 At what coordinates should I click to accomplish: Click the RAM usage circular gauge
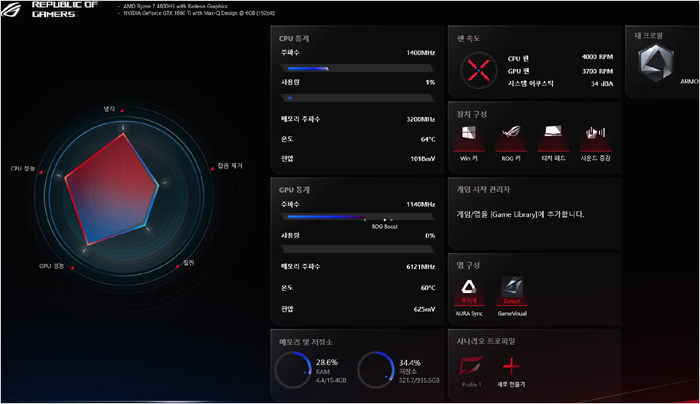pyautogui.click(x=294, y=369)
